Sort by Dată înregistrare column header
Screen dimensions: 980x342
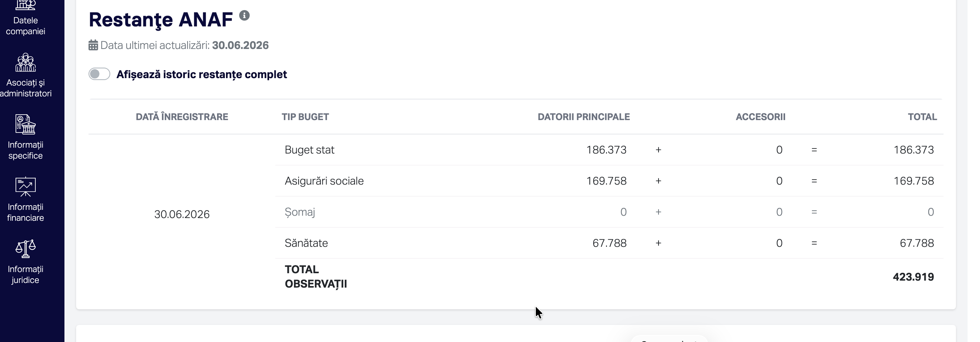(182, 117)
